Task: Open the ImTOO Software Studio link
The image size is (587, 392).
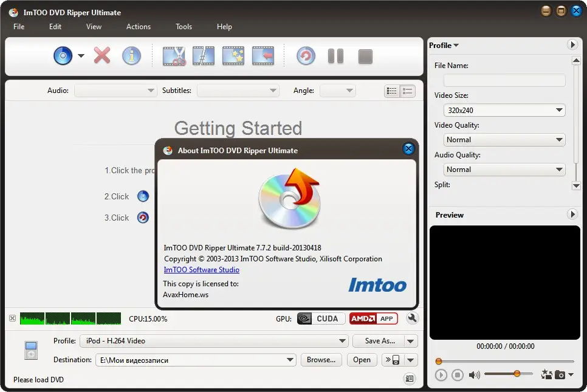Action: pyautogui.click(x=201, y=270)
